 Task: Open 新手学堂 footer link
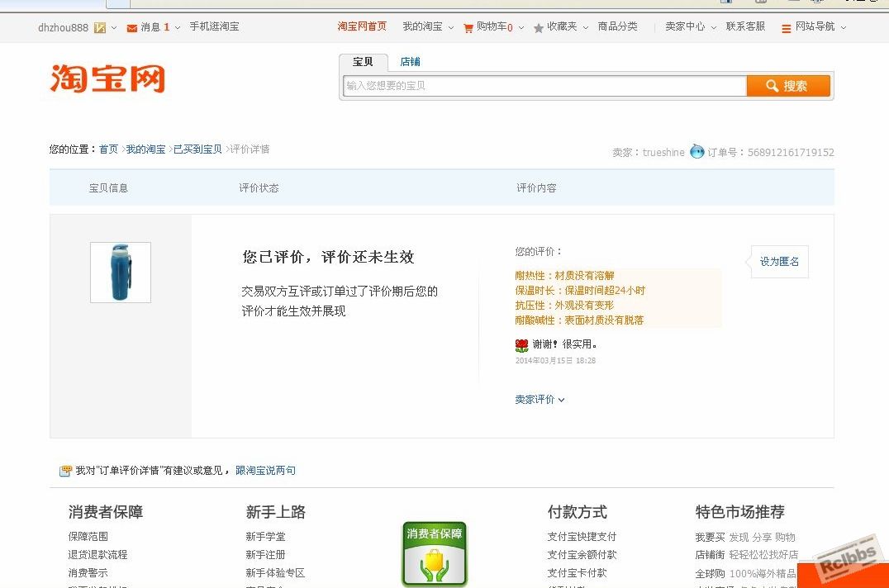265,537
